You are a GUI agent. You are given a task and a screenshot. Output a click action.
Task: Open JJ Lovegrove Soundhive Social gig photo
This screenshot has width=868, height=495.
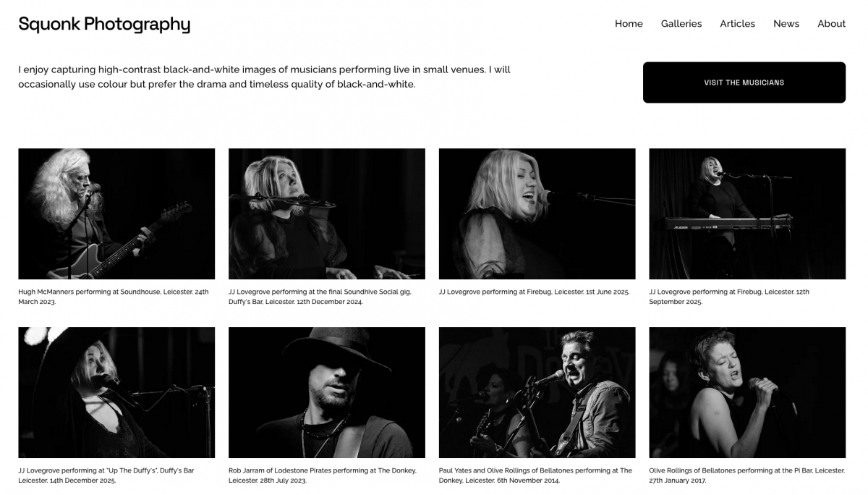(x=327, y=213)
